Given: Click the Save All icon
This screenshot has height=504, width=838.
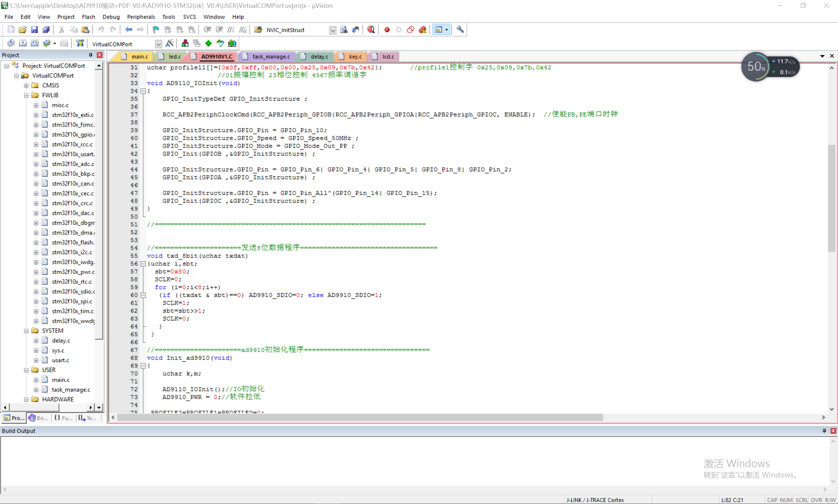Looking at the screenshot, I should coord(46,29).
